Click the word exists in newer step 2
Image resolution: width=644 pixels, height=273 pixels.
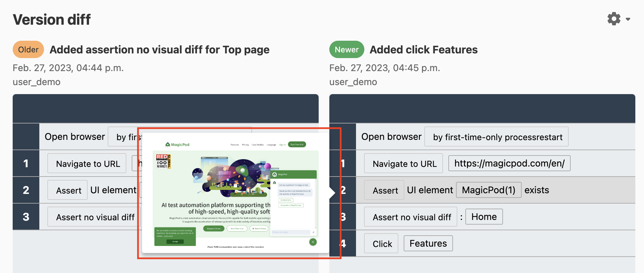pyautogui.click(x=537, y=190)
